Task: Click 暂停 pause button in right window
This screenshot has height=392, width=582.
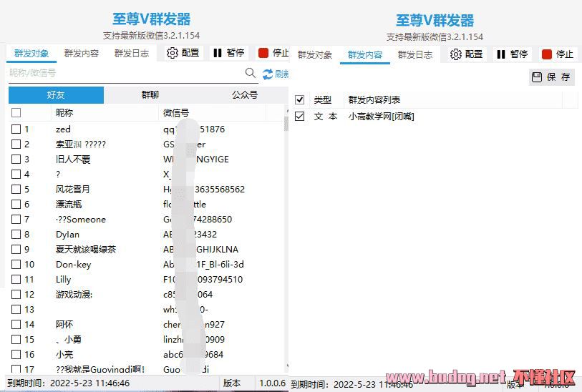Action: 513,54
